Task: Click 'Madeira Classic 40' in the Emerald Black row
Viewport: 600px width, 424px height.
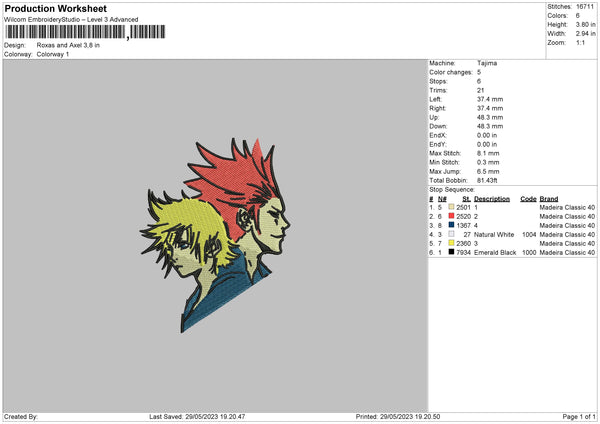Action: (x=567, y=253)
